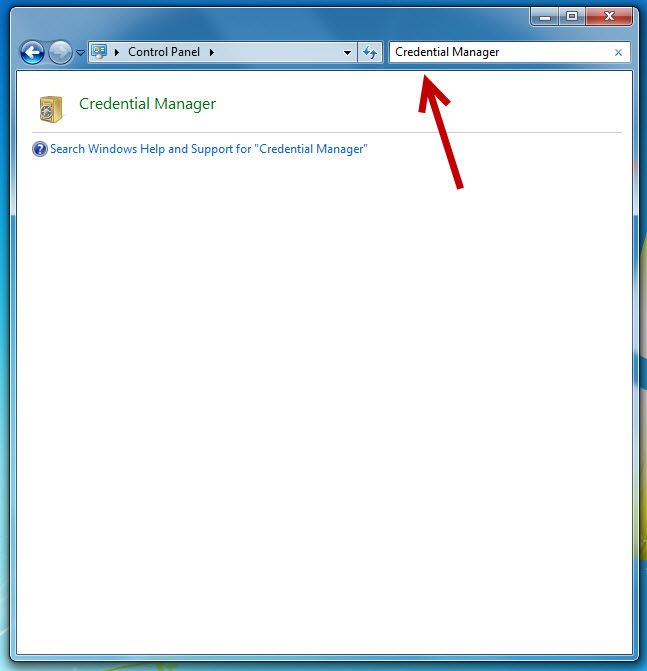The height and width of the screenshot is (671, 647).
Task: Maximize the Control Panel window
Action: coord(572,17)
